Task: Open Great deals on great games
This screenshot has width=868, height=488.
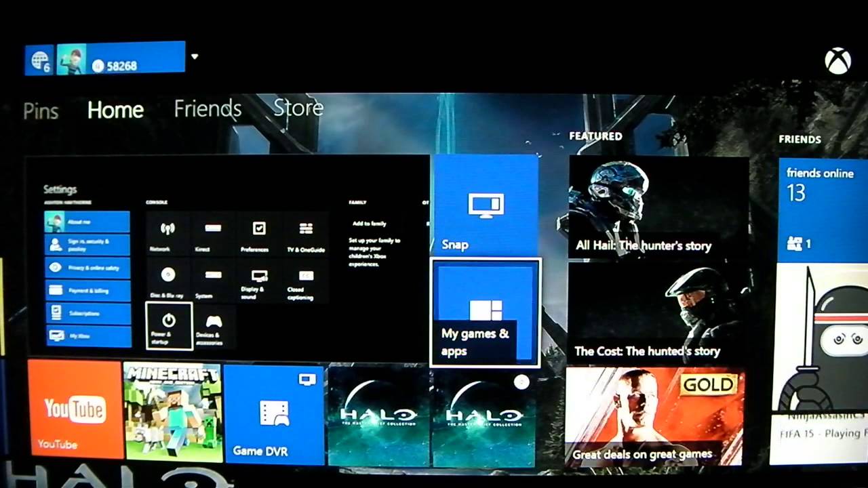Action: (x=654, y=417)
